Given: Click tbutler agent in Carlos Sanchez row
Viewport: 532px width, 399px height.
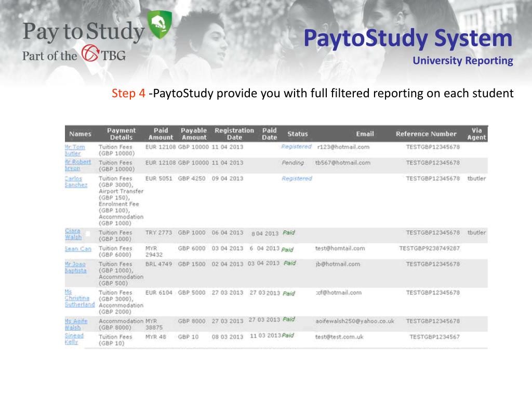Looking at the screenshot, I should [x=477, y=179].
